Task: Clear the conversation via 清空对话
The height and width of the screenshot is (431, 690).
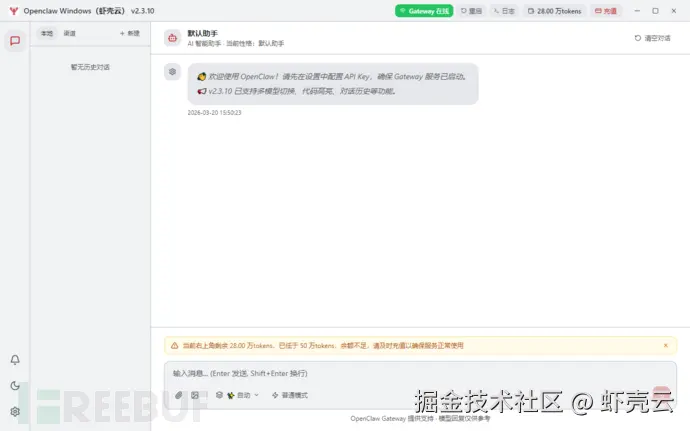Action: [x=653, y=38]
